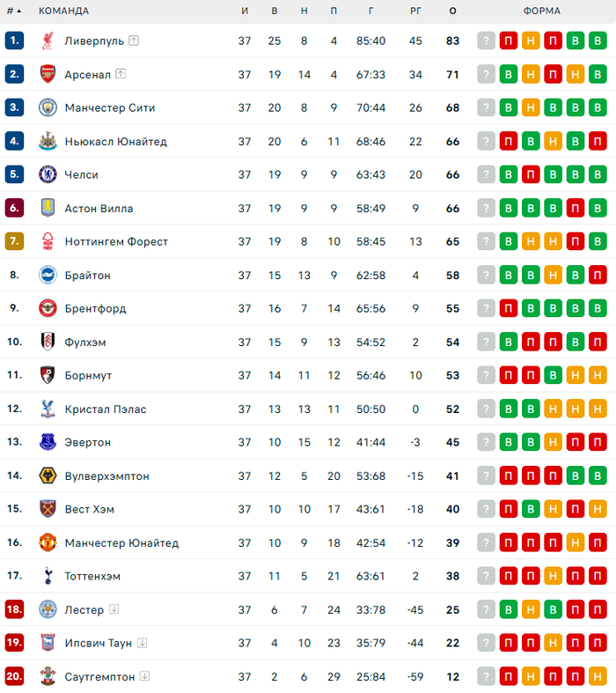
Task: Sort the table by the О points column
Action: (x=452, y=11)
